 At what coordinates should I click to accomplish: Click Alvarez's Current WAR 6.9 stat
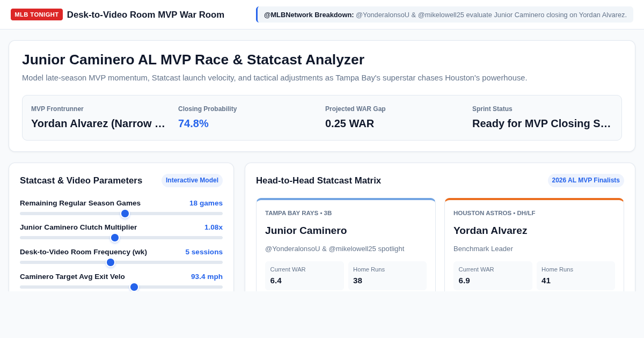[x=493, y=275]
